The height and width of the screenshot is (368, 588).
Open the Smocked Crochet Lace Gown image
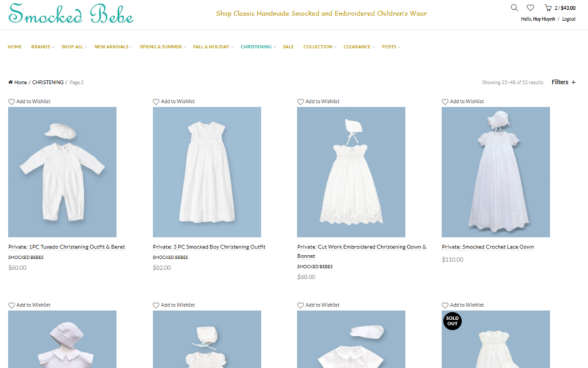[496, 172]
